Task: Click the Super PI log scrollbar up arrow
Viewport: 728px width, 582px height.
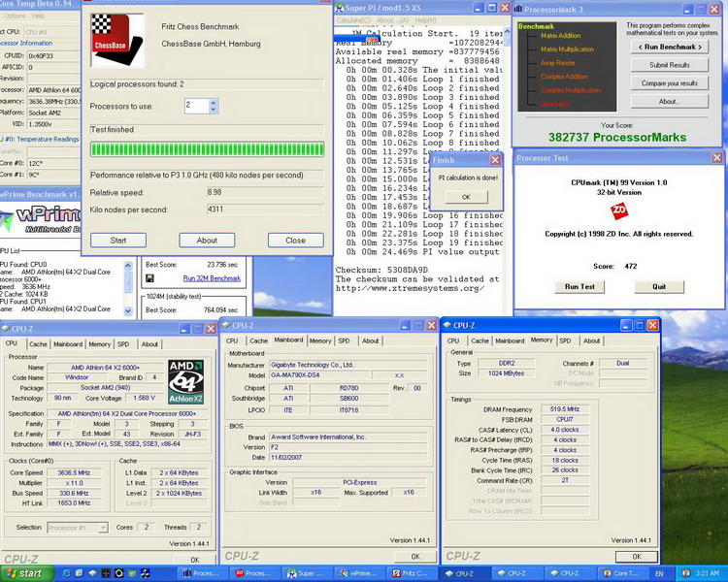Action: pos(507,32)
